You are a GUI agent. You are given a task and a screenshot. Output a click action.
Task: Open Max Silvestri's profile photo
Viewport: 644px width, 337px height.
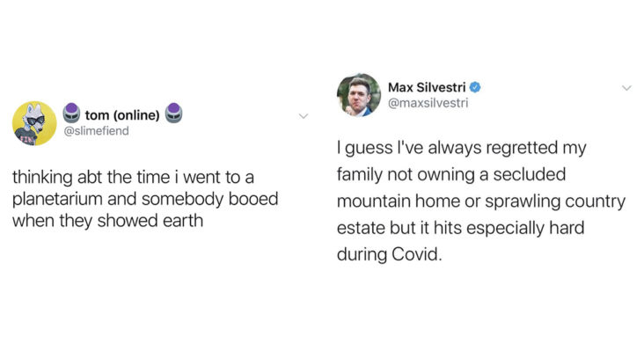(x=359, y=95)
